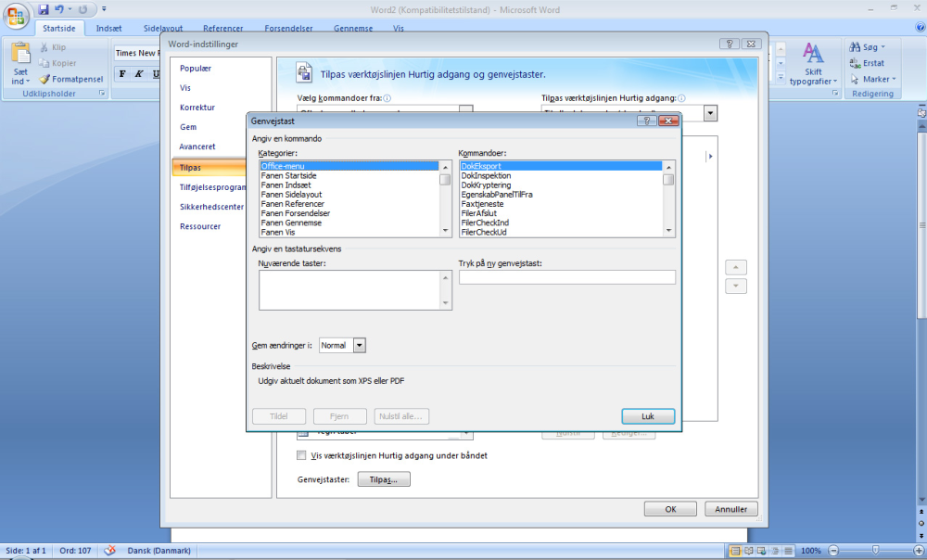Click the Undo arrow icon
927x560 pixels.
[58, 9]
